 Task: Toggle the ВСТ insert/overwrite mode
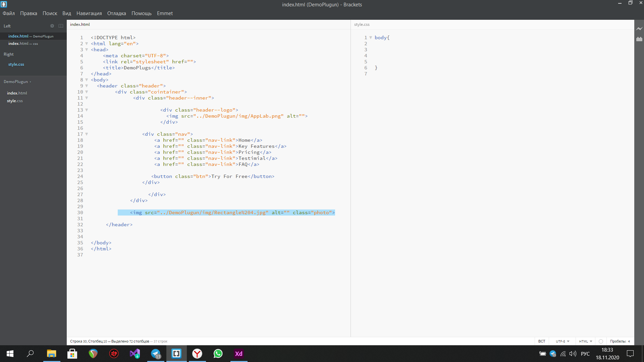click(542, 341)
